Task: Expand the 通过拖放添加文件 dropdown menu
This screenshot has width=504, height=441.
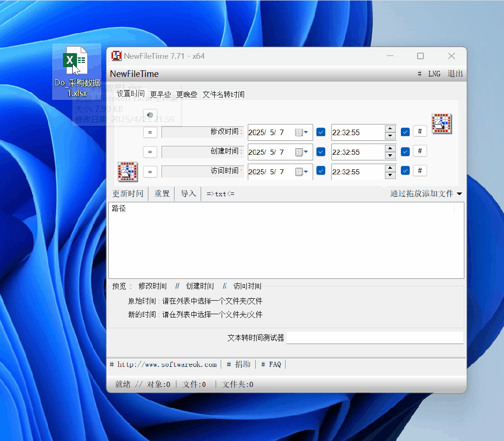Action: (x=459, y=193)
